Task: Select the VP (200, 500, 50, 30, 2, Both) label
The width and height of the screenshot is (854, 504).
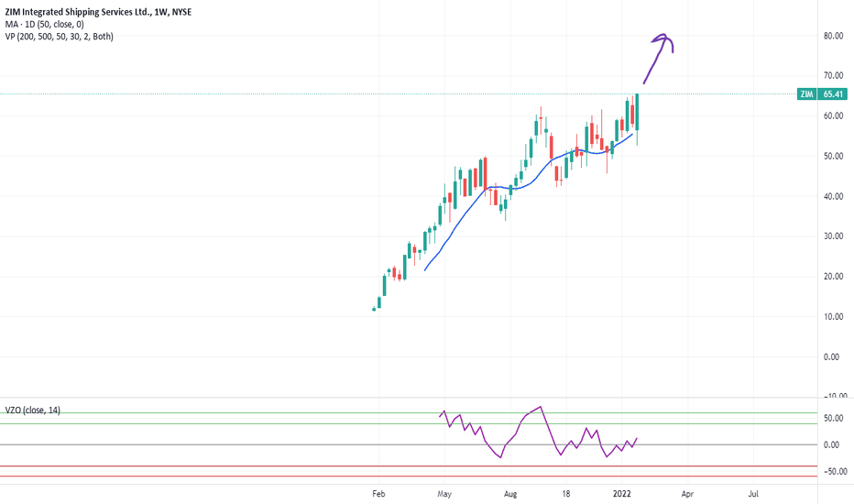Action: (x=60, y=37)
